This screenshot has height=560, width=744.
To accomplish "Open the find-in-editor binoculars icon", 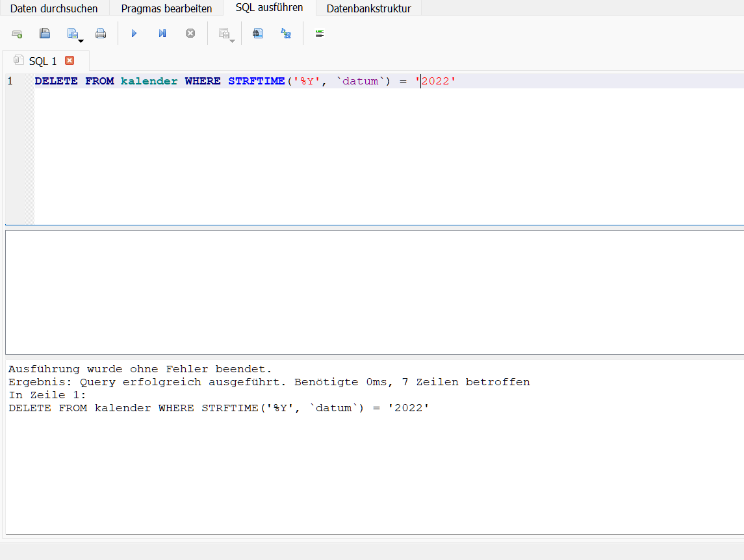I will pyautogui.click(x=258, y=33).
